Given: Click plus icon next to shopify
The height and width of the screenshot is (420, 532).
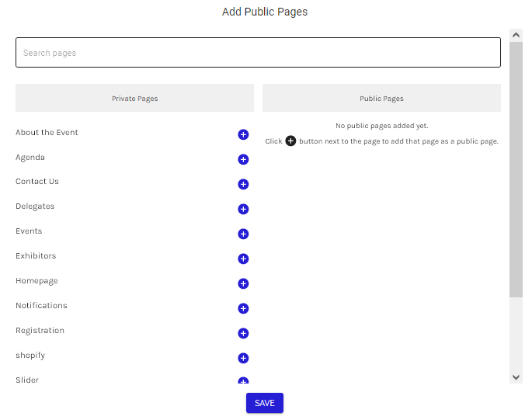Looking at the screenshot, I should 243,358.
